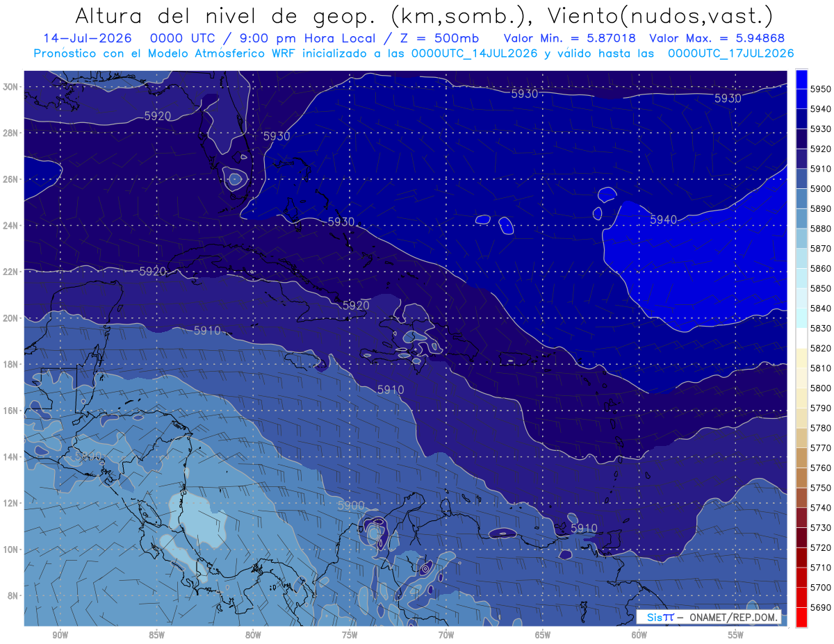Click the 65W longitude axis label
The width and height of the screenshot is (834, 644).
(543, 634)
